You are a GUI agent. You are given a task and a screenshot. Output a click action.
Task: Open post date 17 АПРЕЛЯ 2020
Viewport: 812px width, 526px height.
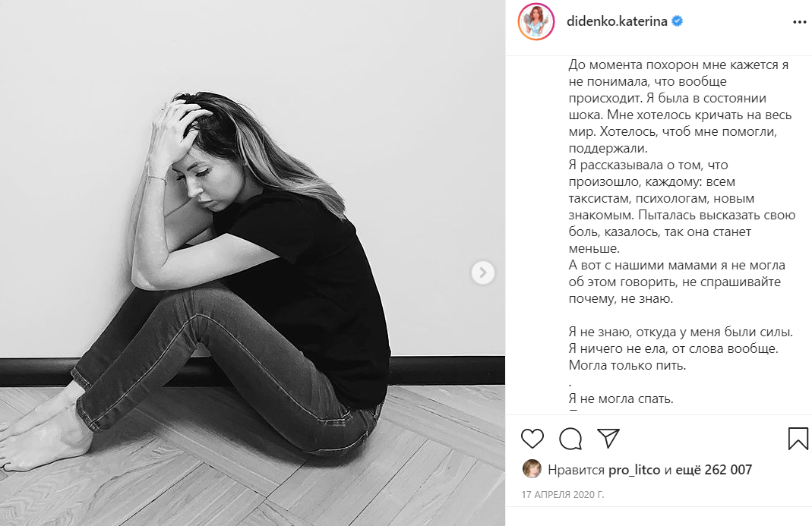point(562,494)
